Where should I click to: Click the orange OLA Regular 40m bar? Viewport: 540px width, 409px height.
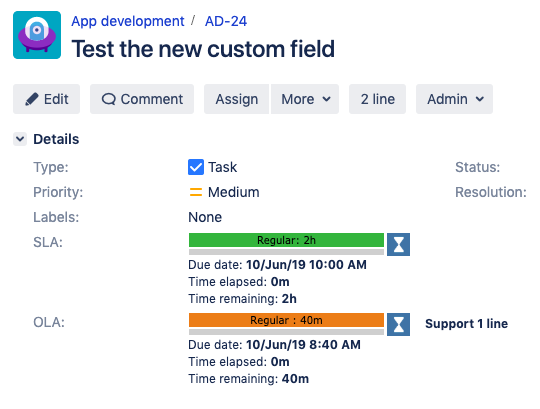tap(286, 320)
